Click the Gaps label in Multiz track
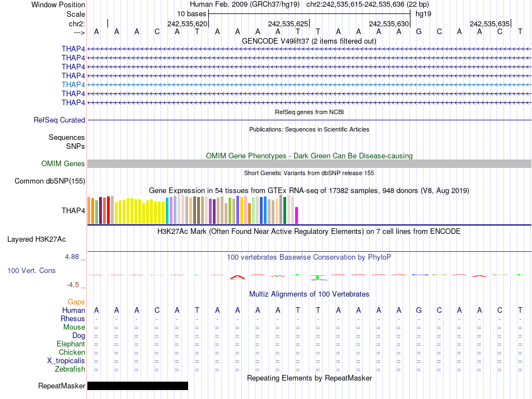The width and height of the screenshot is (532, 399). tap(76, 302)
